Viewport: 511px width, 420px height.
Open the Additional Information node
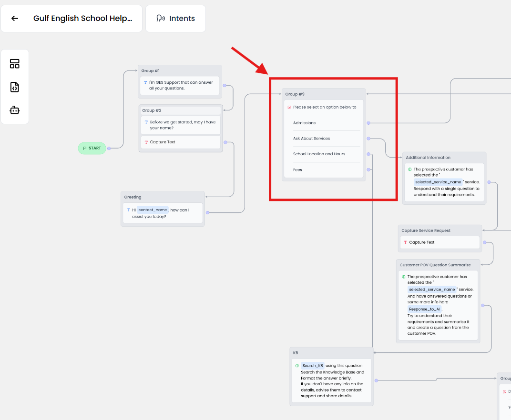(428, 158)
